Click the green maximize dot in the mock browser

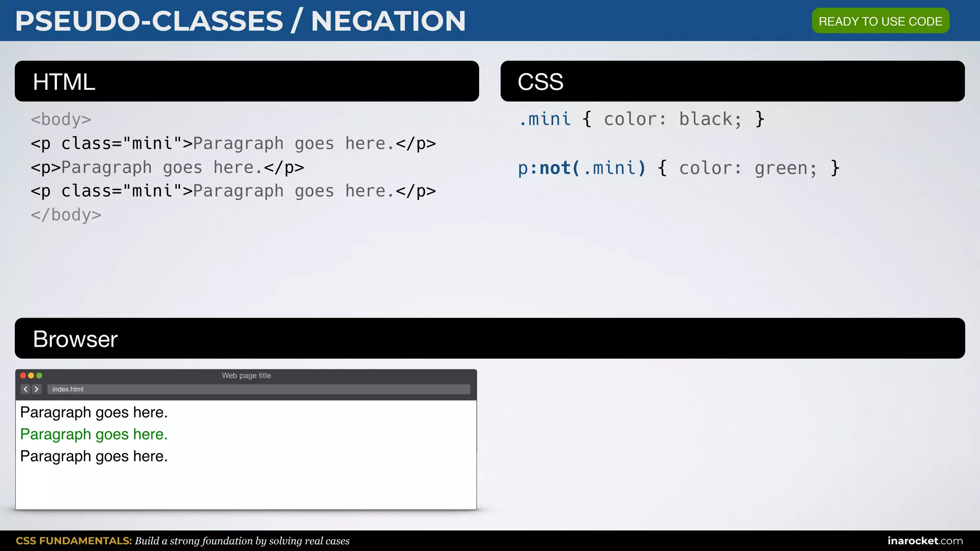coord(39,376)
